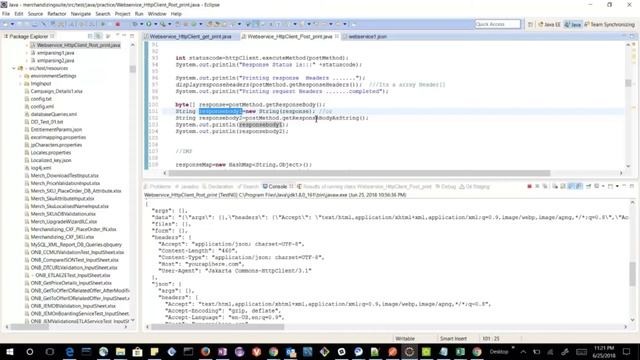Click Remove All Terminated Launches icon
The image size is (640, 360).
[545, 187]
